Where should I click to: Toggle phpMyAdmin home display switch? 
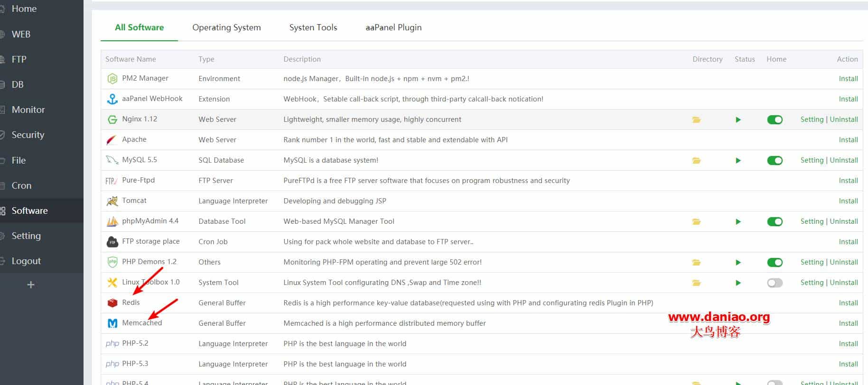pos(775,222)
